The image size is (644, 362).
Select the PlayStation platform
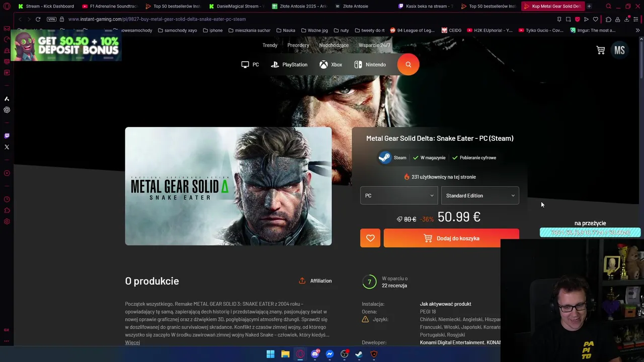point(289,64)
